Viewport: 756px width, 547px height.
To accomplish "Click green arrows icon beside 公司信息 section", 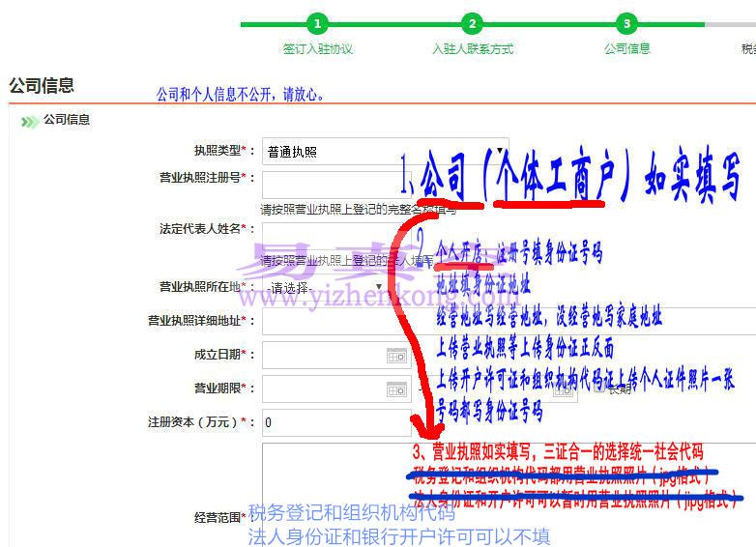I will (29, 121).
